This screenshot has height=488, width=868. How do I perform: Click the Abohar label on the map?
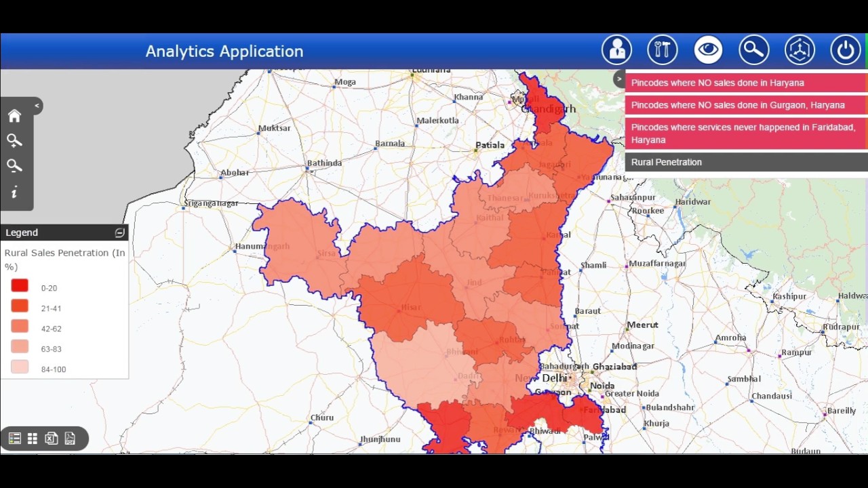[x=235, y=173]
